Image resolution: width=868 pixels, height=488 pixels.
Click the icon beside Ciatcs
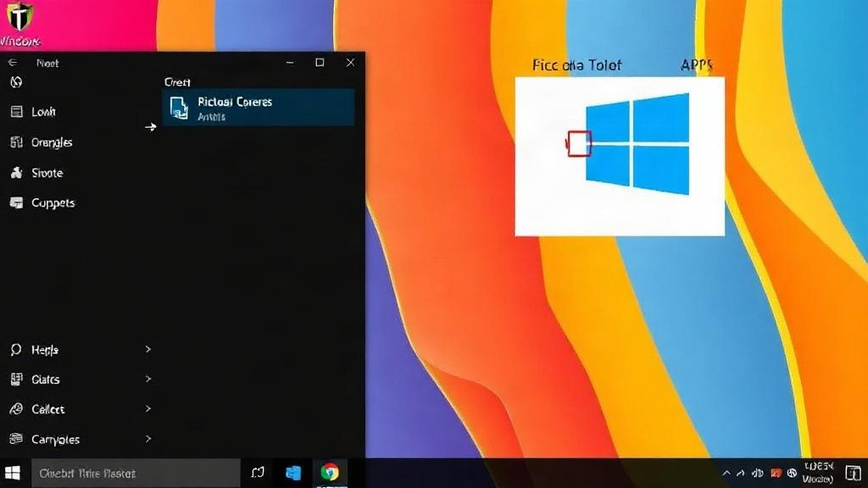(x=17, y=379)
